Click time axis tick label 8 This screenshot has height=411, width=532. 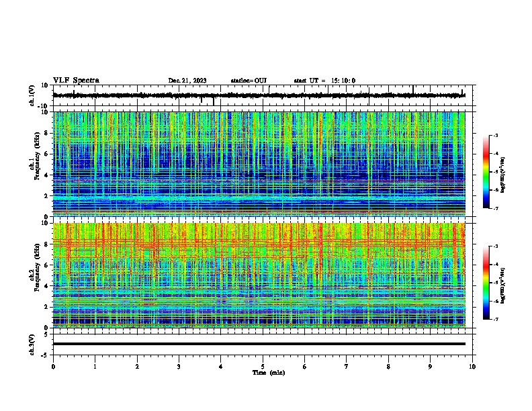pos(388,366)
